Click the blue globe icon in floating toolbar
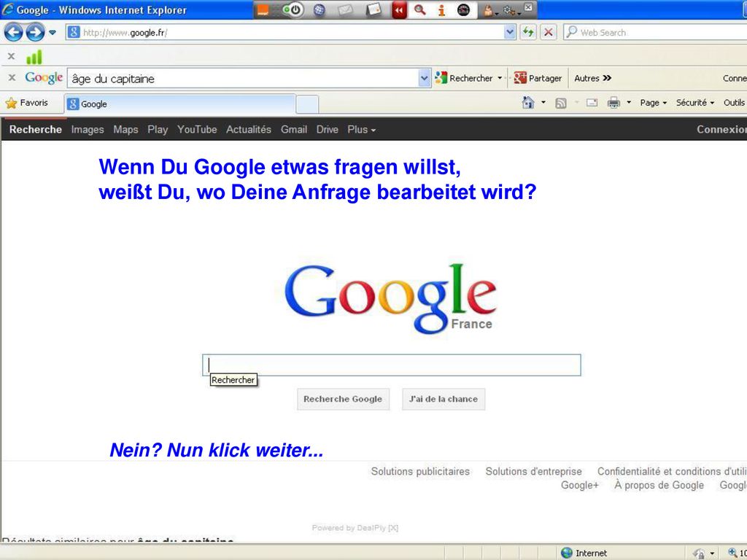 coord(320,9)
